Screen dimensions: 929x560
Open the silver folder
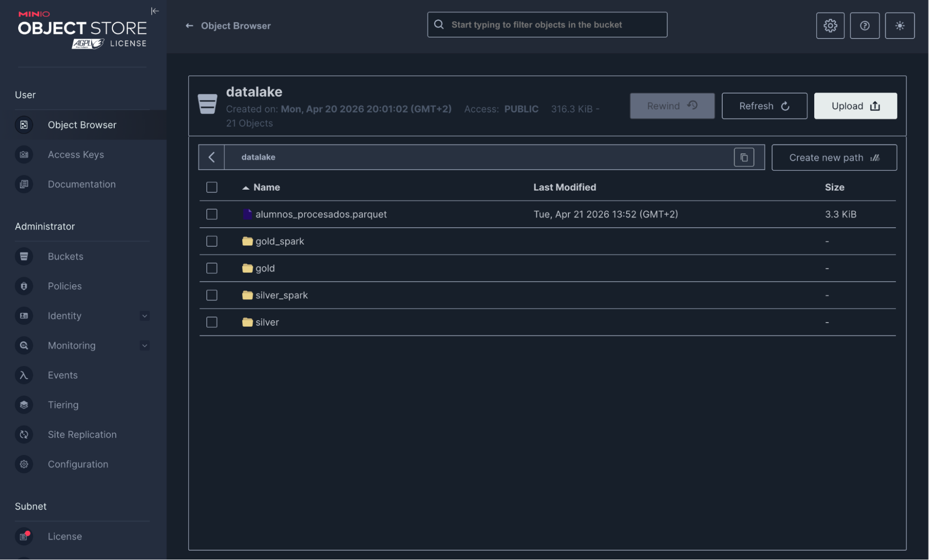(267, 322)
